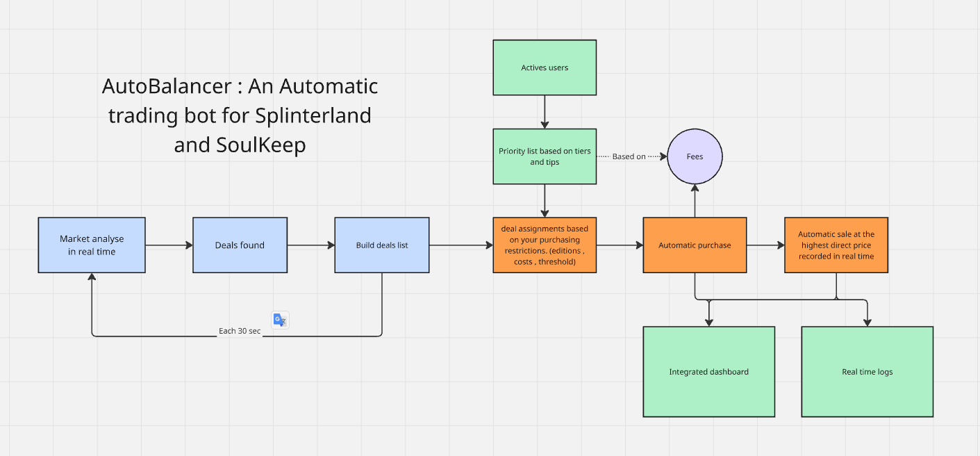
Task: Click the AutoBalancer title text
Action: 240,116
